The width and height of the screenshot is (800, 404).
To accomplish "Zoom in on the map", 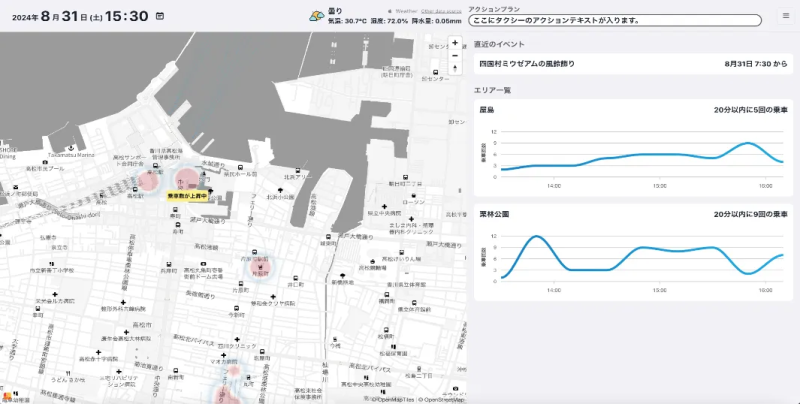I will click(x=455, y=43).
